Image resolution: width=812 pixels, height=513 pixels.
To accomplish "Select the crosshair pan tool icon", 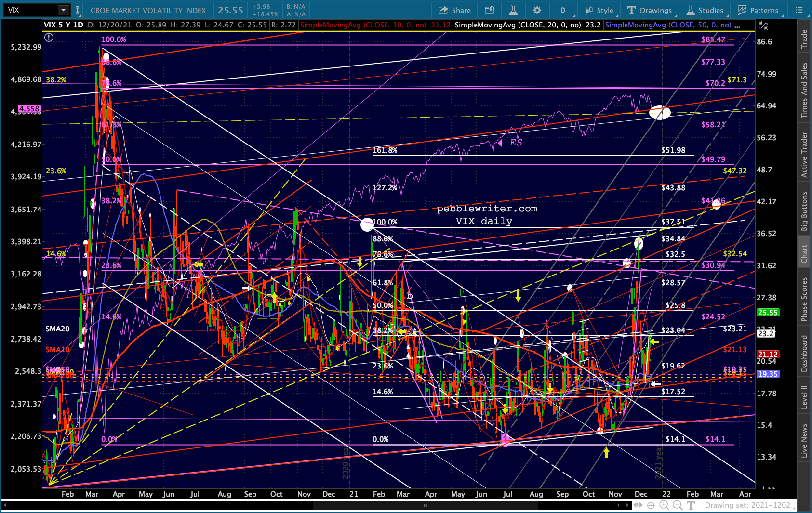I will (x=651, y=505).
